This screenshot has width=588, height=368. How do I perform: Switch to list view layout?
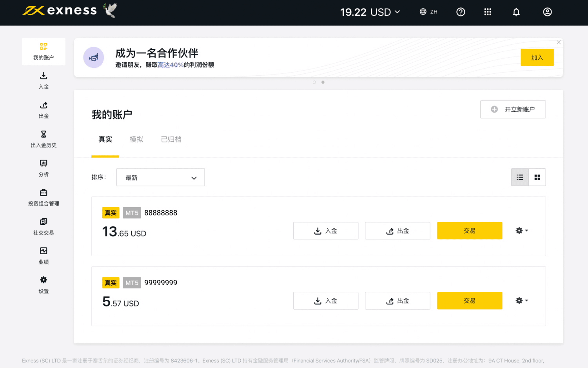(x=520, y=177)
